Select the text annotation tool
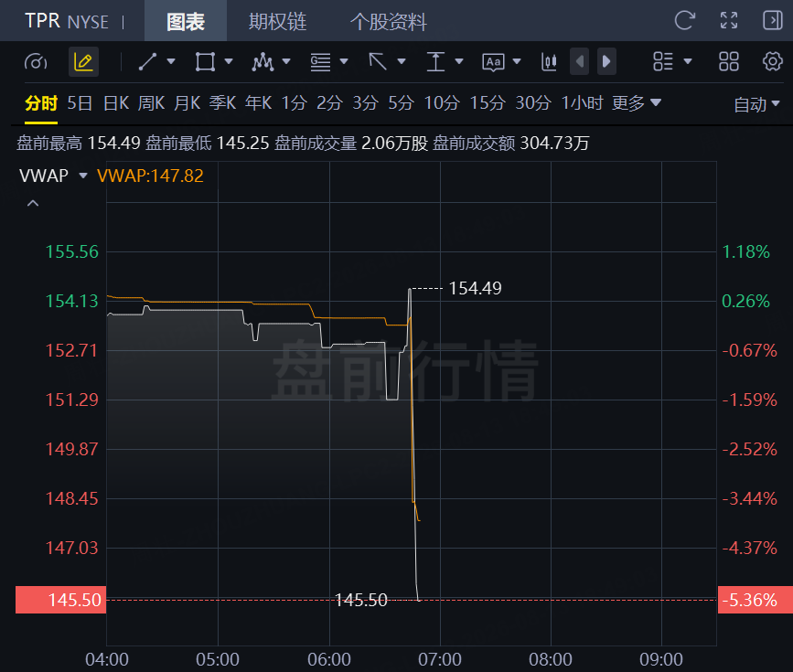793x672 pixels. pyautogui.click(x=493, y=61)
